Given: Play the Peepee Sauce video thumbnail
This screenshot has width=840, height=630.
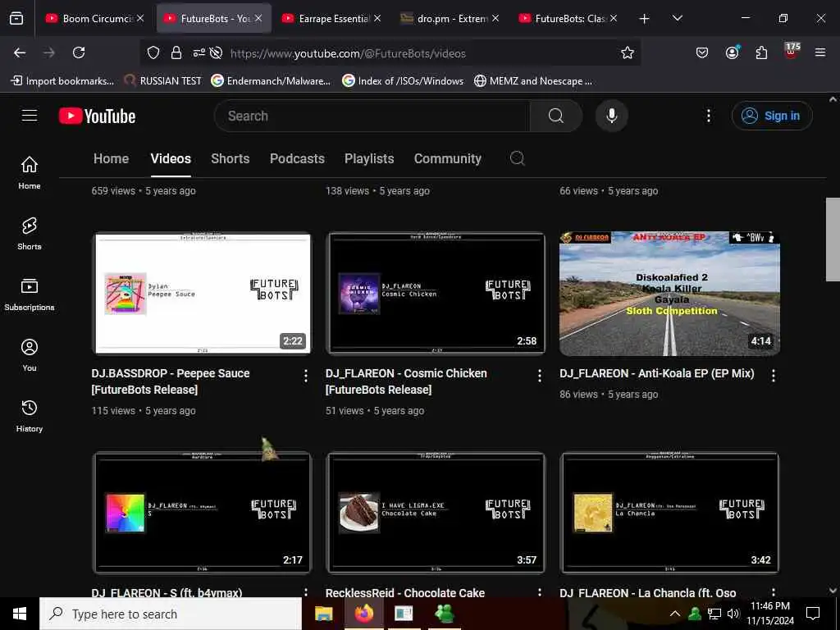Looking at the screenshot, I should [x=202, y=294].
